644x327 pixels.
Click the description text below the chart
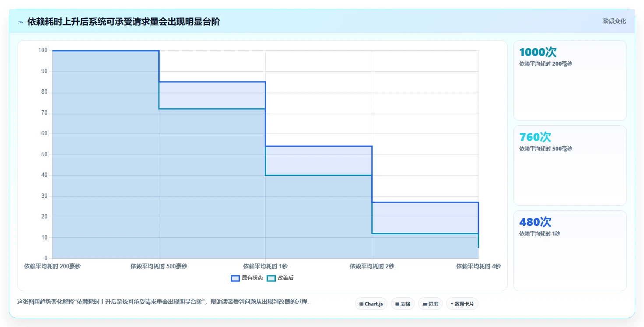click(163, 302)
